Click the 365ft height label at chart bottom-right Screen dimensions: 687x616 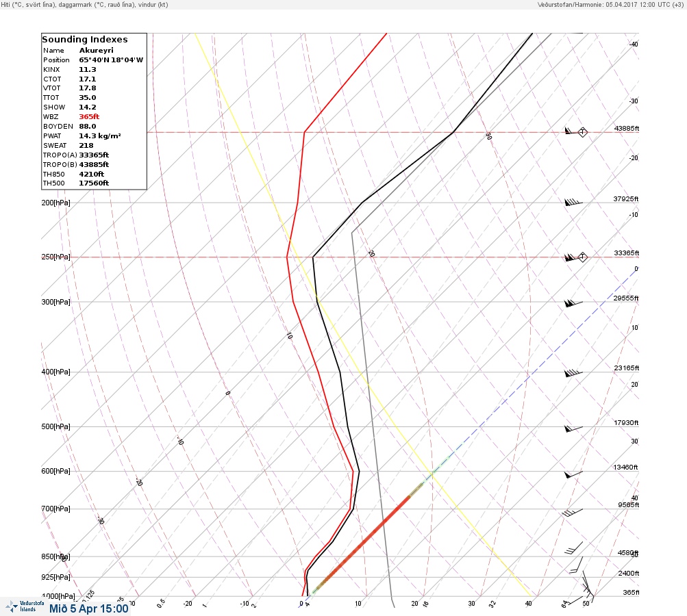click(631, 592)
